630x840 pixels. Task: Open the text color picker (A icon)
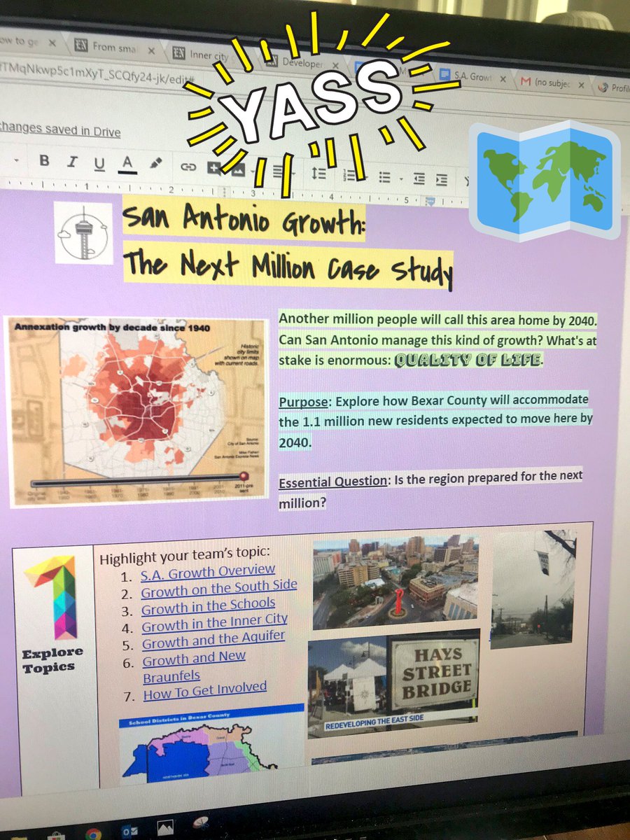coord(127,164)
